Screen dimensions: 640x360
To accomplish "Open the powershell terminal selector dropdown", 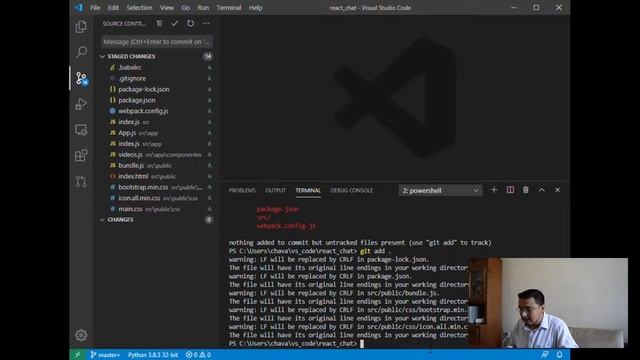I will pos(440,190).
